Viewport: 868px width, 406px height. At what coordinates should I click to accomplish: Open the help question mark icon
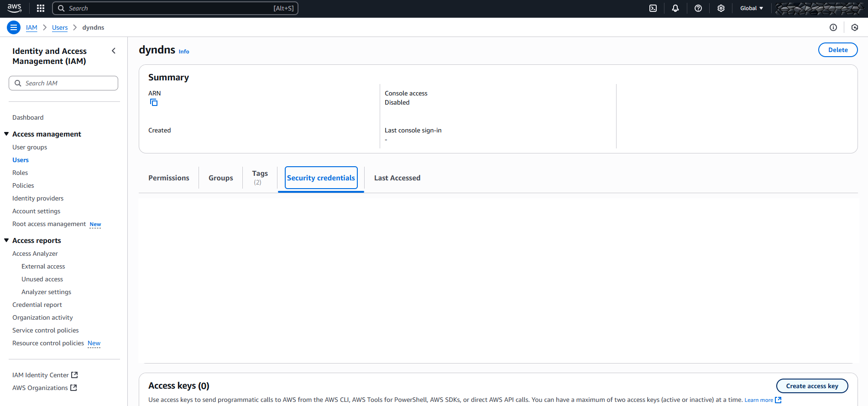[698, 8]
